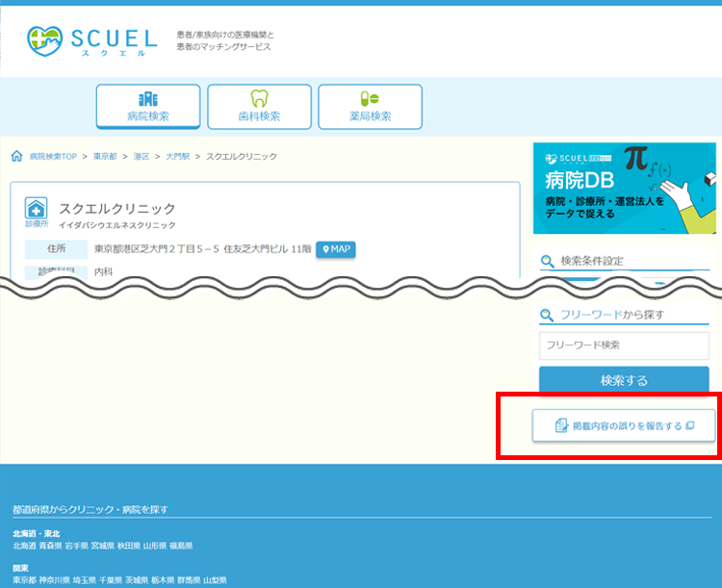Open 神奈川県 link in footer
Viewport: 722px width, 588px height.
56,580
